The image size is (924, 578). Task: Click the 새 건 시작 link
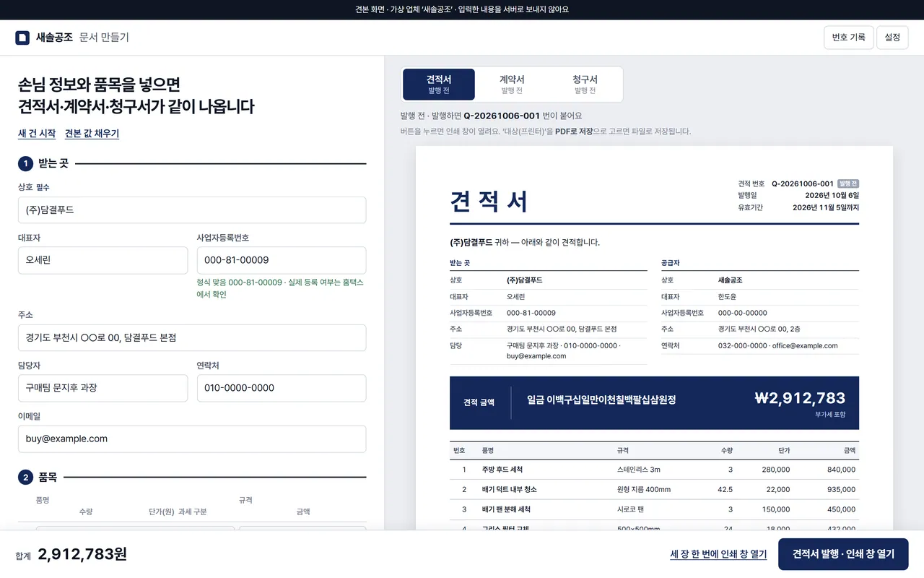coord(37,134)
